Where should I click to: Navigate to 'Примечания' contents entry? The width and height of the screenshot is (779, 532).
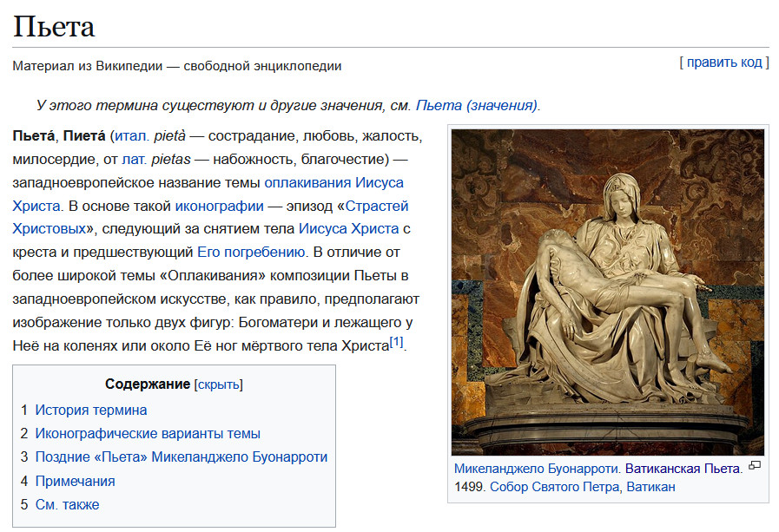(x=75, y=481)
